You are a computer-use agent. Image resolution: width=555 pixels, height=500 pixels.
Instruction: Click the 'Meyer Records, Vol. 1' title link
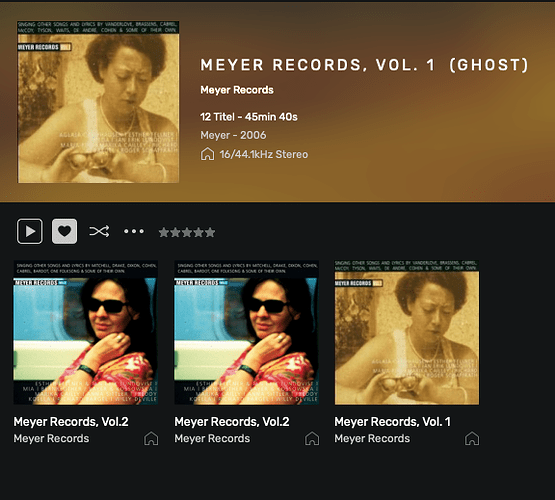click(x=393, y=421)
